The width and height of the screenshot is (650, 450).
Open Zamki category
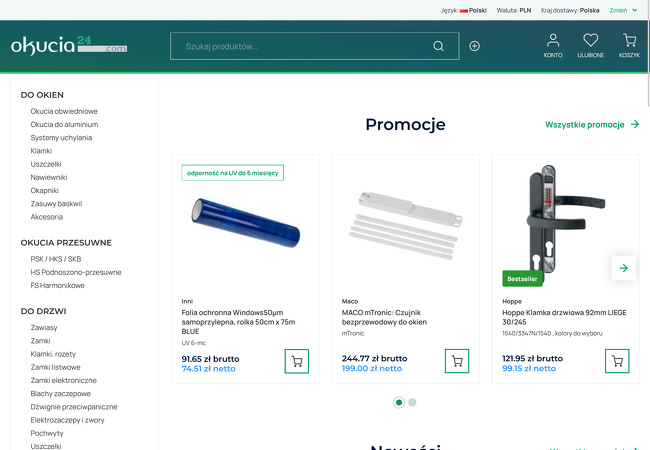pos(40,341)
